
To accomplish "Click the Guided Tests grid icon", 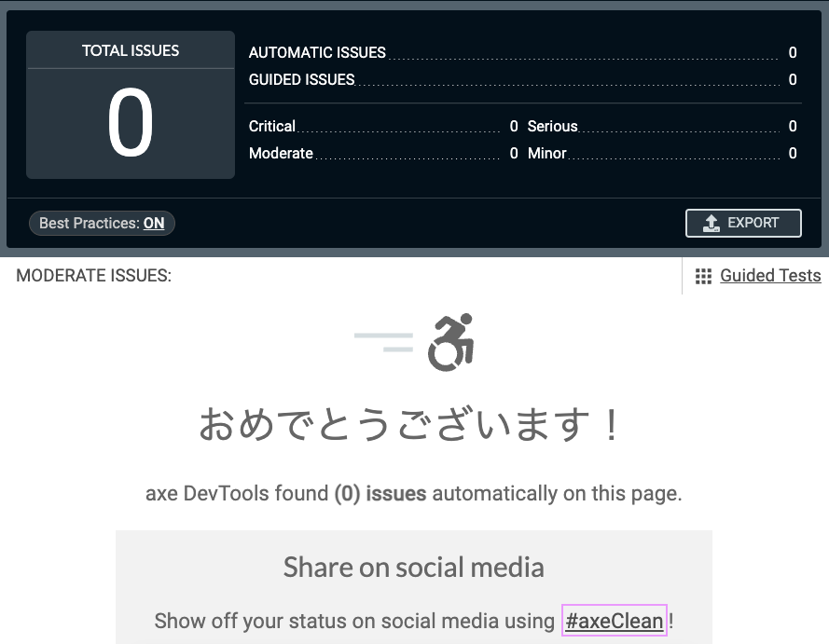I will pos(704,275).
